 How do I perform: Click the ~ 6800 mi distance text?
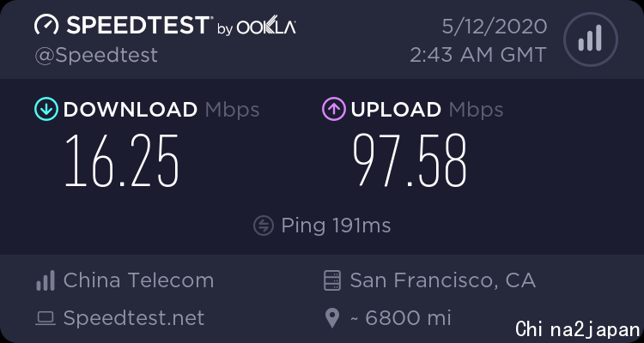tap(400, 318)
